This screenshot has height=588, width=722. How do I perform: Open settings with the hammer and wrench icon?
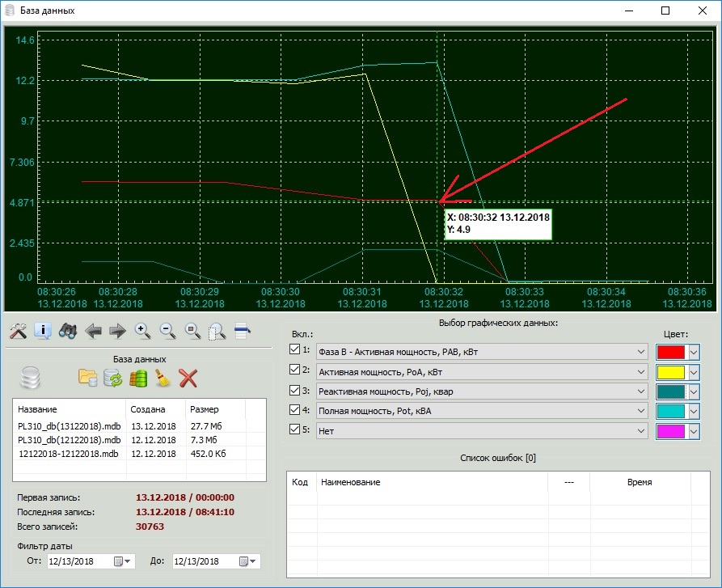[18, 331]
